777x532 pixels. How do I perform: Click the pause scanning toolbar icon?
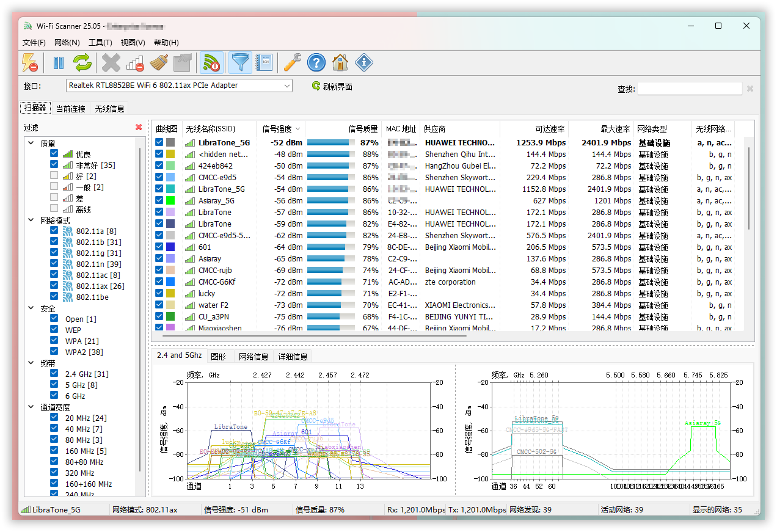pyautogui.click(x=59, y=62)
